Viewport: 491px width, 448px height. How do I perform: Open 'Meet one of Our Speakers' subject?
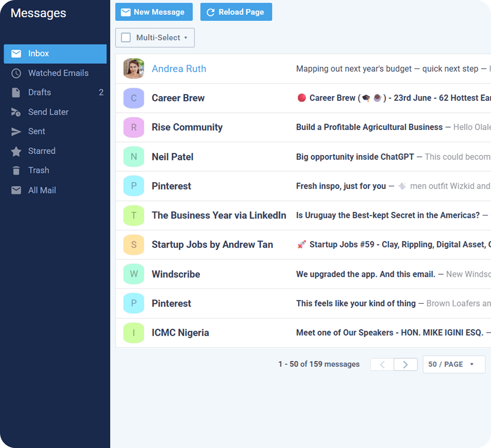pos(390,333)
